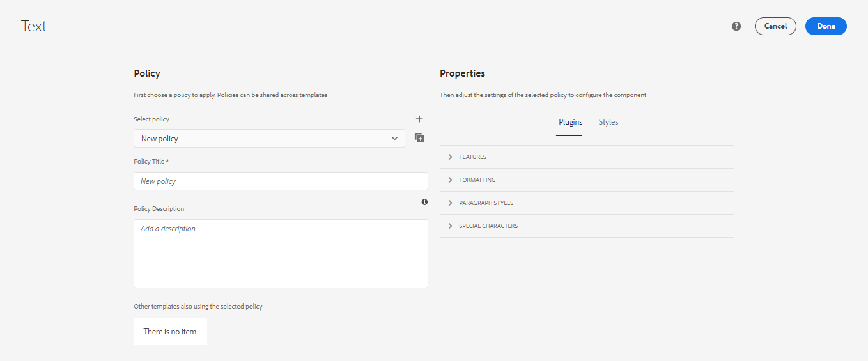
Task: Click the dropdown arrow on New policy
Action: point(394,139)
